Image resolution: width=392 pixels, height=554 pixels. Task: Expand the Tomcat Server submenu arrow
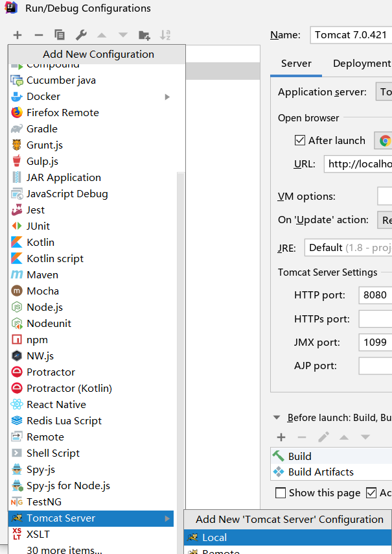point(167,519)
